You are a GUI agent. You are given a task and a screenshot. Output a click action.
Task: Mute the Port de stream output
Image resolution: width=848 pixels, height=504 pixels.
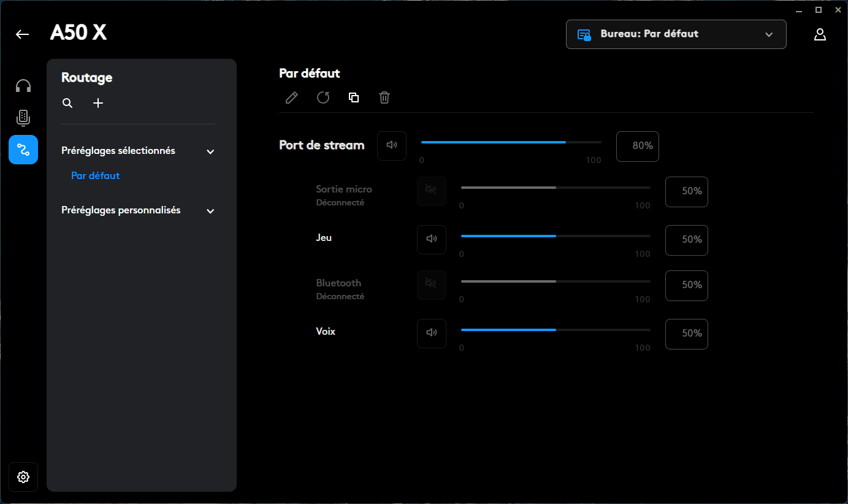tap(392, 146)
